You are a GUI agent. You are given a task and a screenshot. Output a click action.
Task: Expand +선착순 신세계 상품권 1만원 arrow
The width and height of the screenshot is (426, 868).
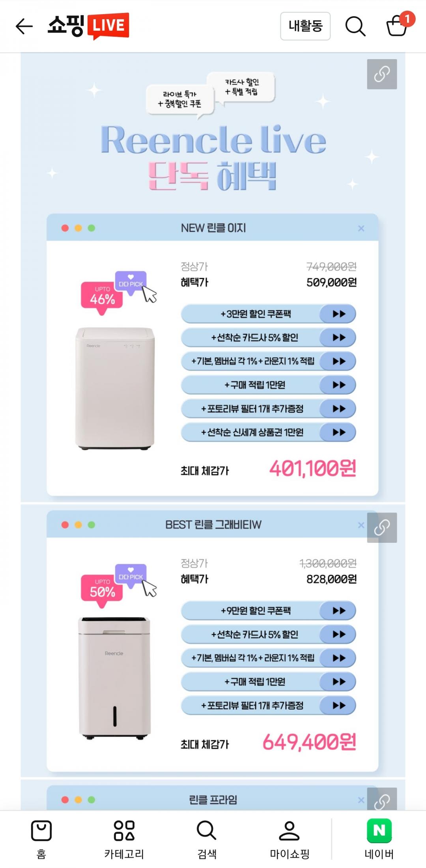(338, 432)
